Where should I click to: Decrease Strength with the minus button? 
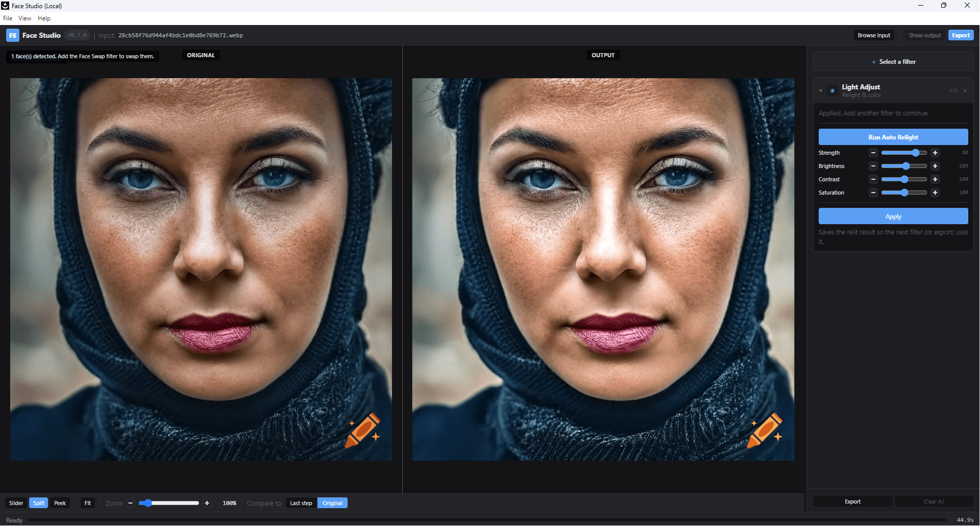873,153
